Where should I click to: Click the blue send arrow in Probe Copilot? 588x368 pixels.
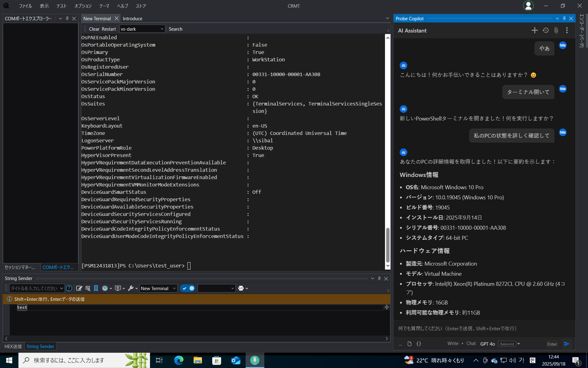[x=567, y=344]
